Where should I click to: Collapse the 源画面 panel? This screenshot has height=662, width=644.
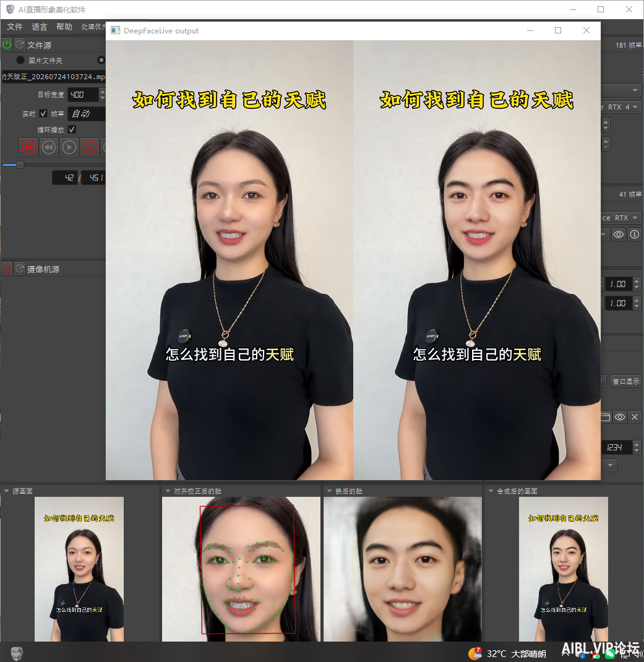tap(7, 491)
